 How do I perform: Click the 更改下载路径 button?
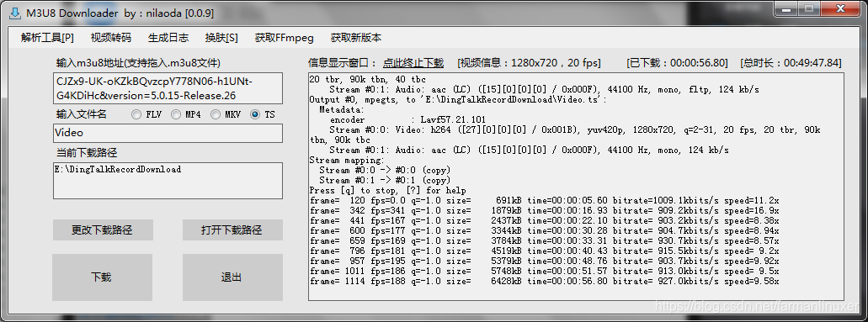point(103,230)
